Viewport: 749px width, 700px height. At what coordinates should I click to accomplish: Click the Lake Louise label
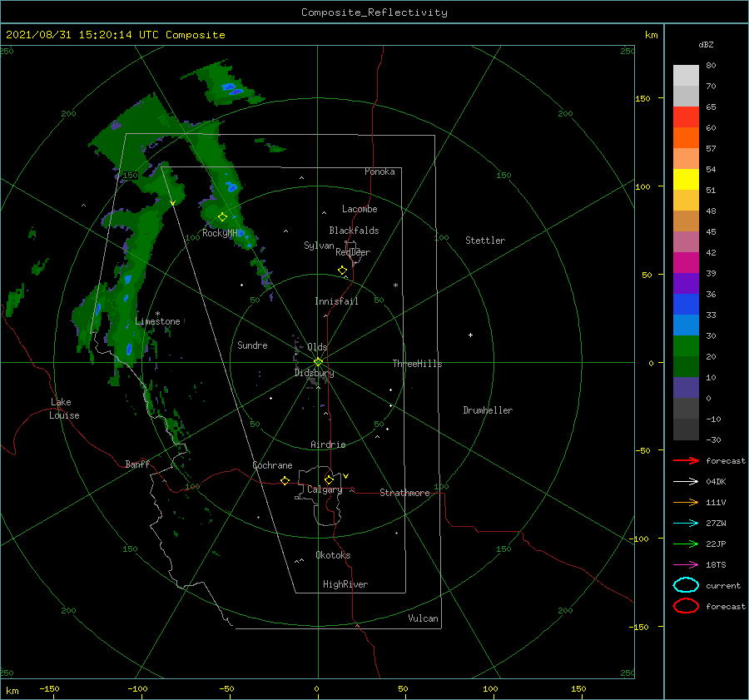[x=64, y=409]
